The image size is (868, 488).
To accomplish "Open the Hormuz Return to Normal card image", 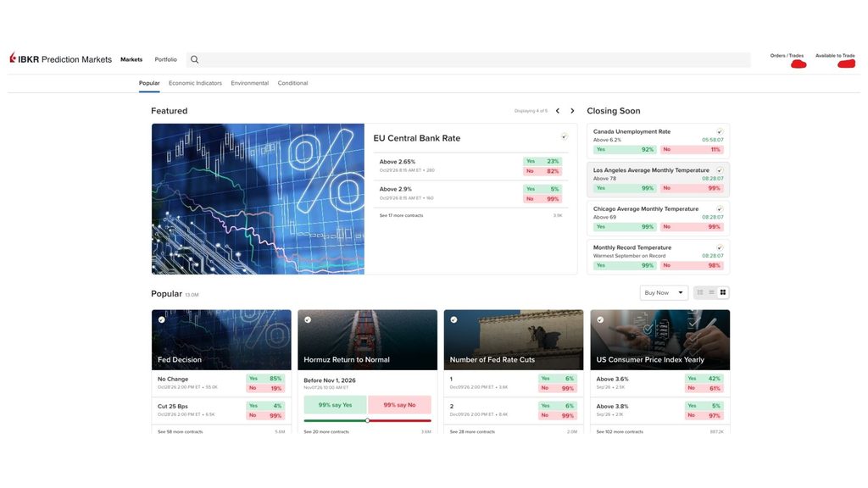I will tap(368, 340).
